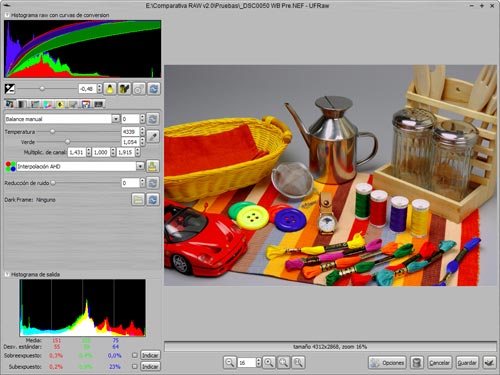Open the Grayscale tab
This screenshot has height=375, width=500.
[22, 104]
